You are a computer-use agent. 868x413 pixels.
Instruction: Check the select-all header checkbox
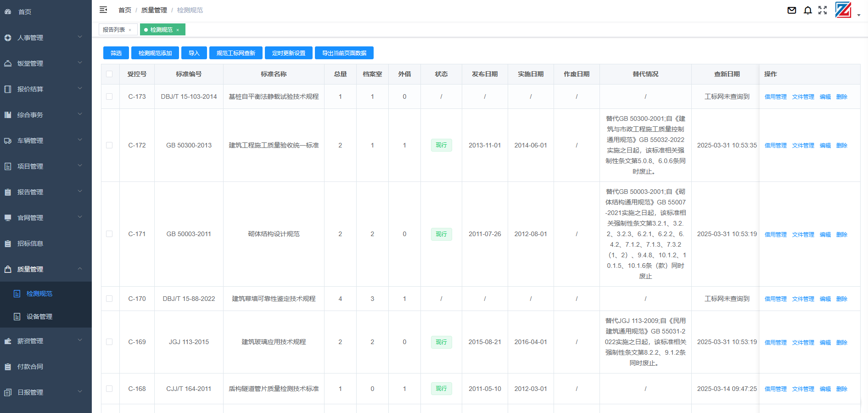(109, 74)
